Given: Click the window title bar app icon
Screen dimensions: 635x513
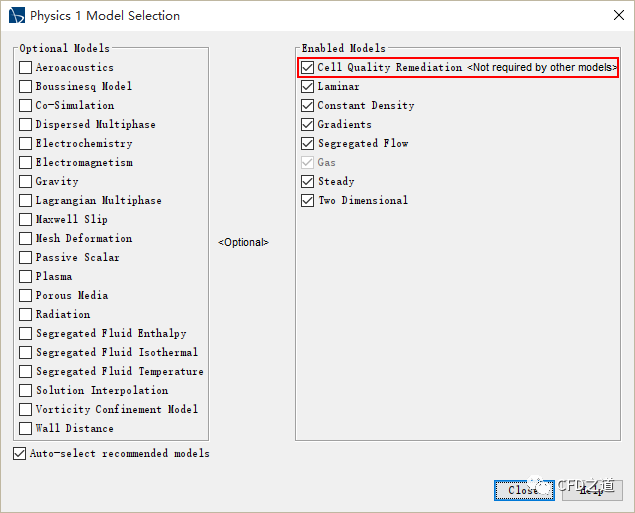Looking at the screenshot, I should click(x=16, y=16).
